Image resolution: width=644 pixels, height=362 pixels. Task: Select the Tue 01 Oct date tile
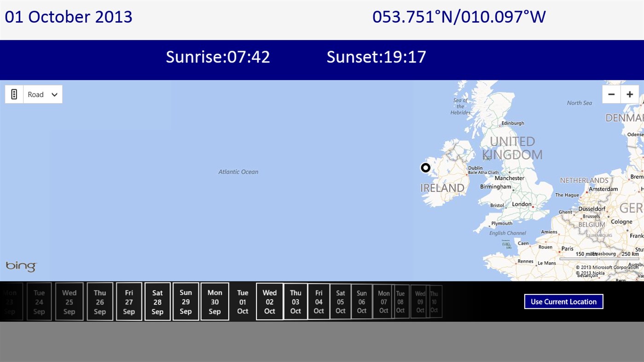pyautogui.click(x=243, y=301)
